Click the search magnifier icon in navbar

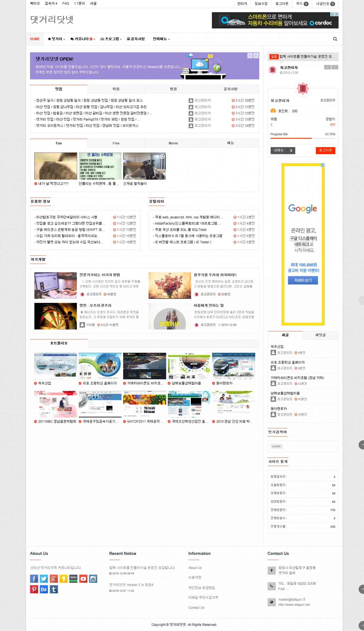pyautogui.click(x=335, y=39)
